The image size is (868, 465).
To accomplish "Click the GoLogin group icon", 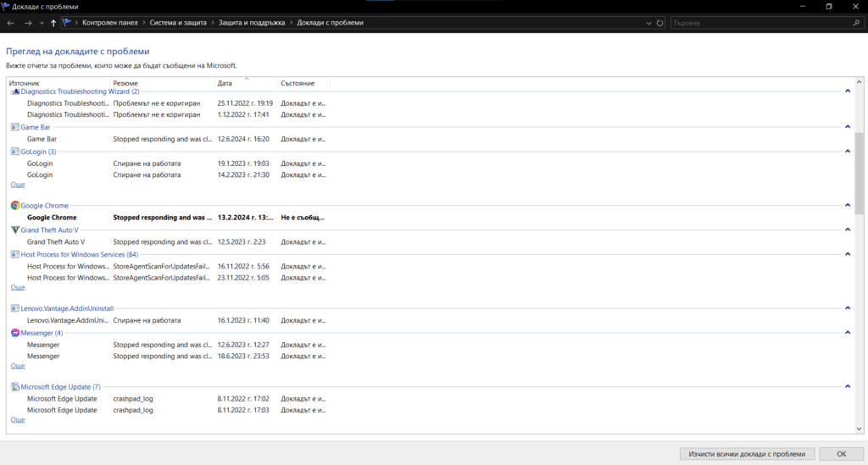I will point(15,152).
